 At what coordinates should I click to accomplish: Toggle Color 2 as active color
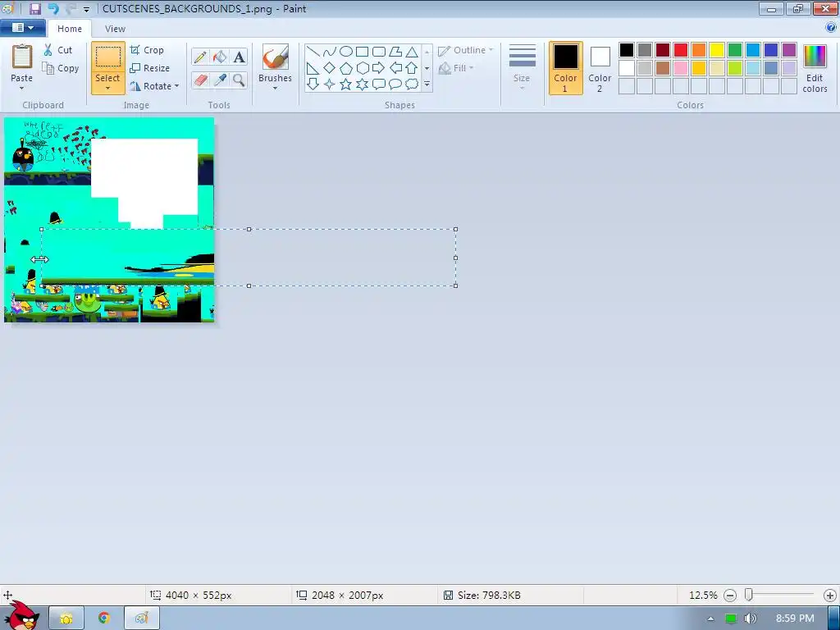pos(600,68)
